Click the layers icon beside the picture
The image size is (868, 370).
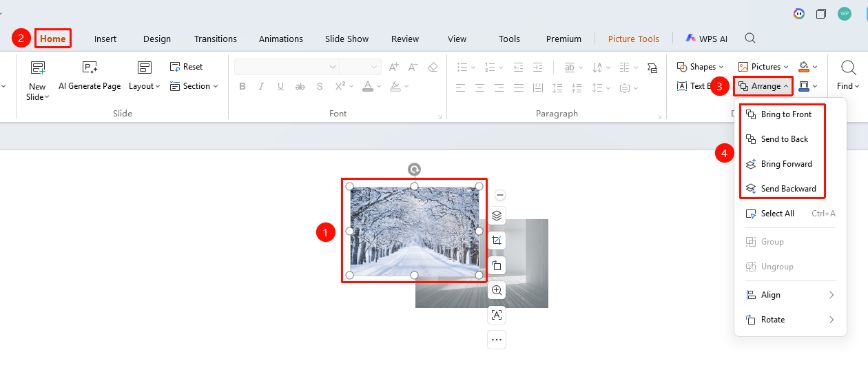click(x=497, y=216)
